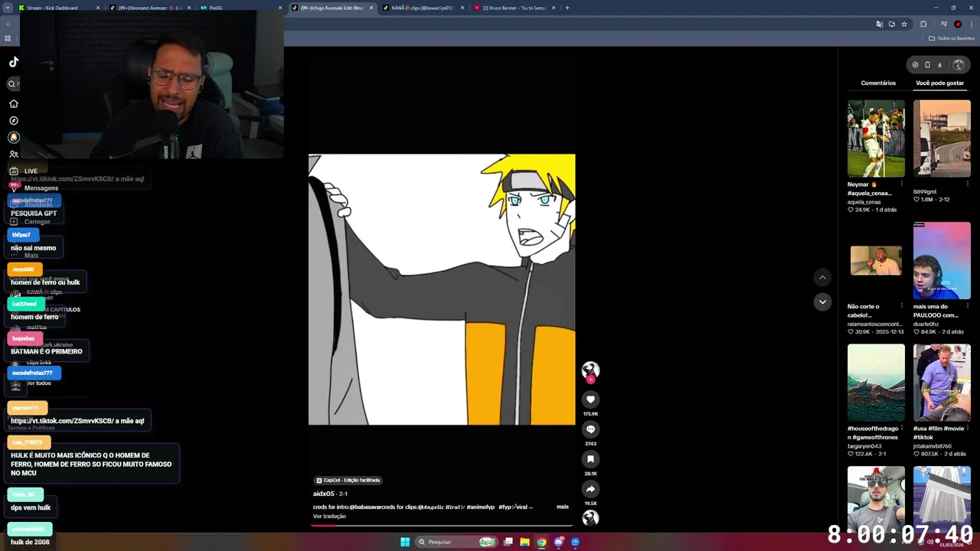Click the compass-circle icon in the top-right pill
980x551 pixels.
915,65
